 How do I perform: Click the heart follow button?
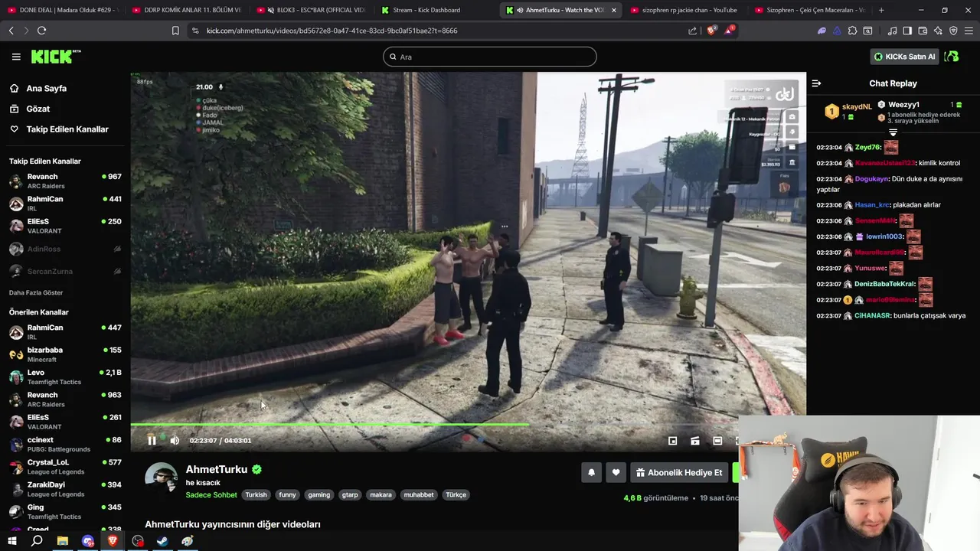[x=616, y=473]
